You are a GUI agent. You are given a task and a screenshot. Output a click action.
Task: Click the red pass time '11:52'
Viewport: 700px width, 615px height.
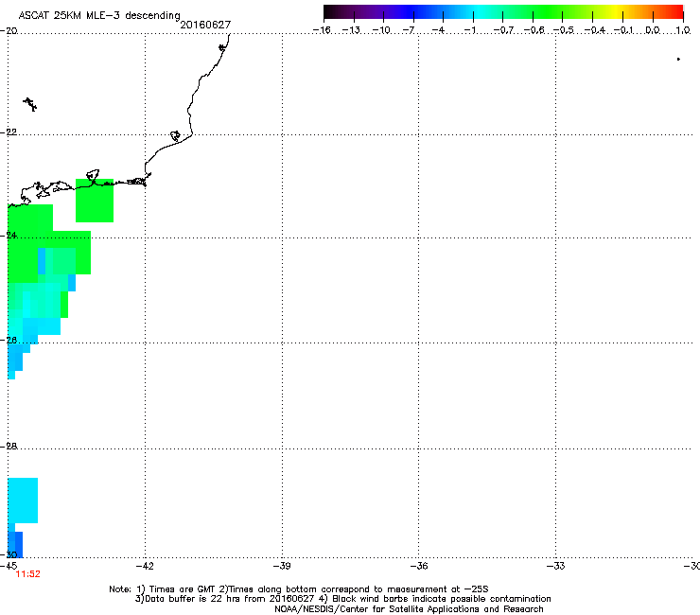(27, 574)
